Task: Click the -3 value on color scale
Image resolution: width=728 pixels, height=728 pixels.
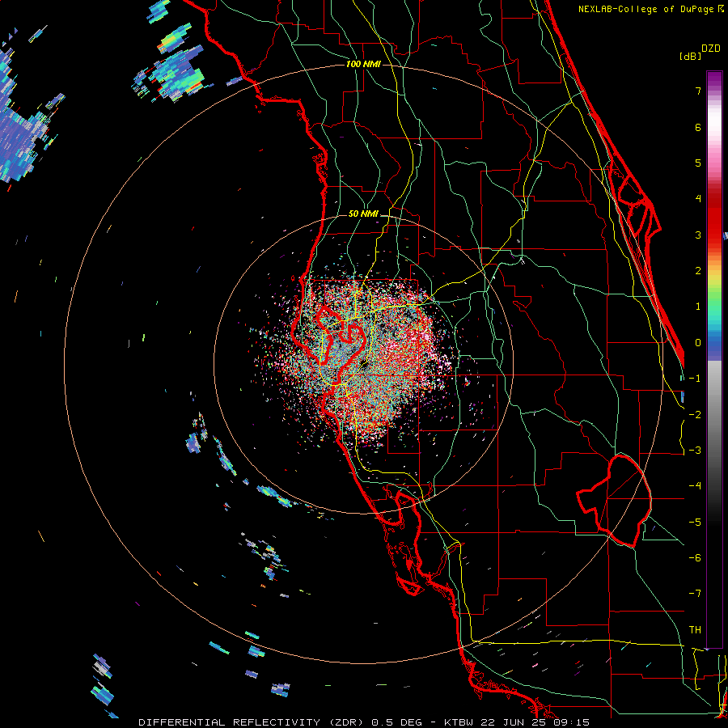Action: 695,451
